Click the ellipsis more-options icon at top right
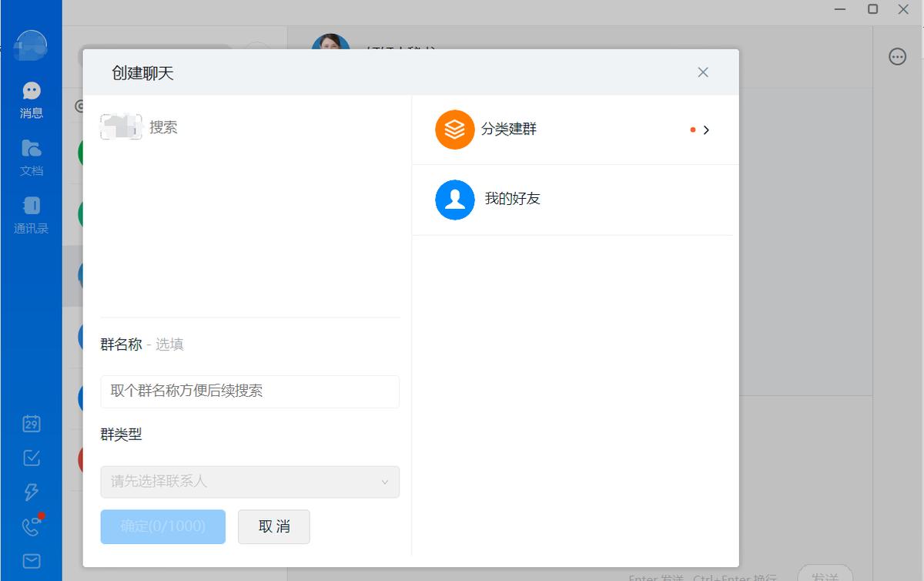924x581 pixels. coord(898,56)
